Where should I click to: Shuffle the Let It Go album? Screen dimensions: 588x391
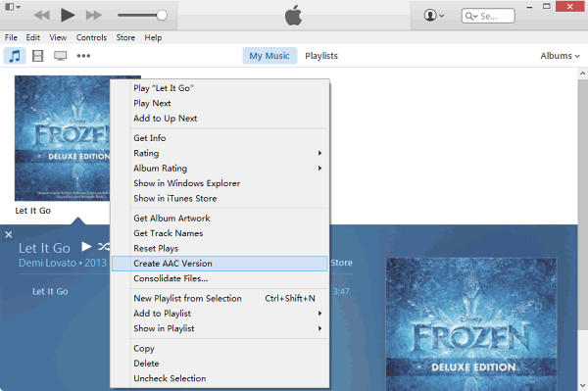(104, 246)
